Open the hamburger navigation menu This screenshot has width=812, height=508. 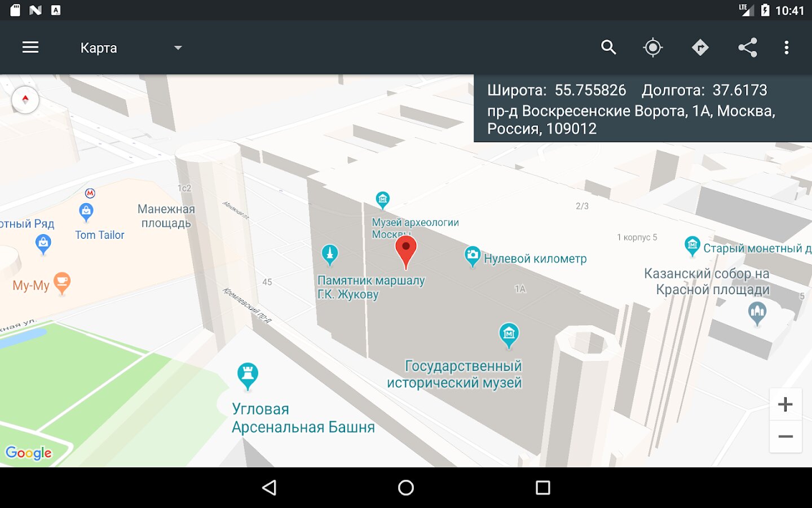pyautogui.click(x=30, y=47)
